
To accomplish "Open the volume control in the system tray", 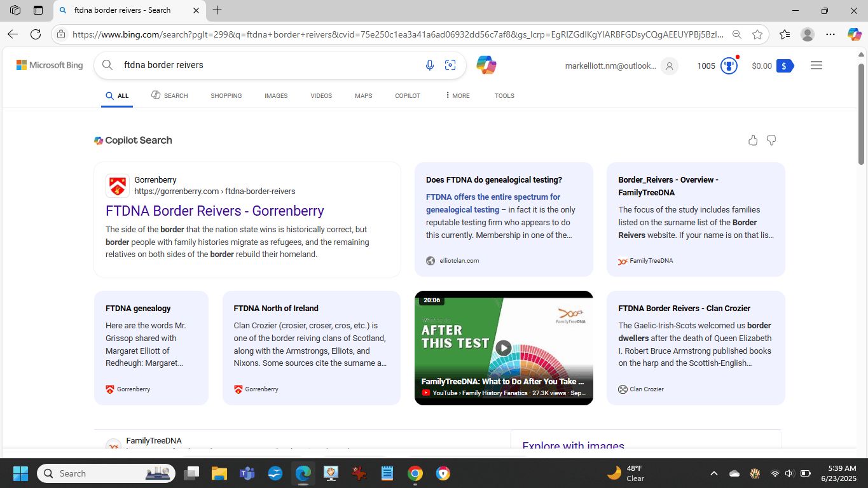I will click(x=789, y=473).
